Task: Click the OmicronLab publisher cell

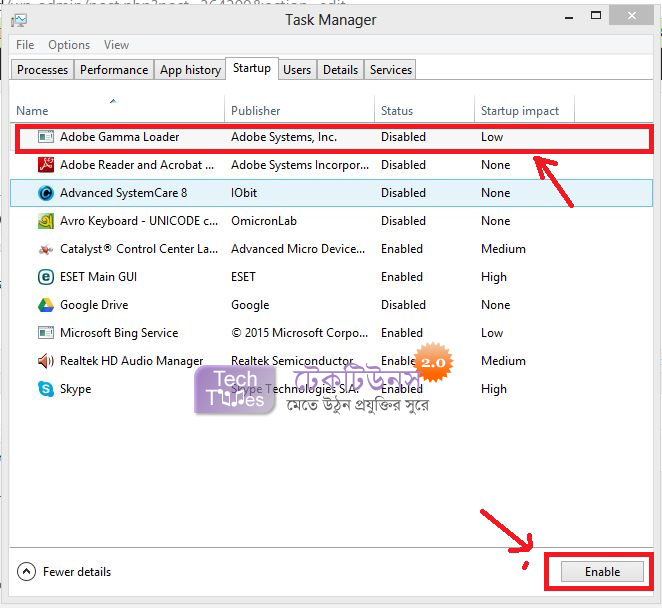Action: [264, 221]
